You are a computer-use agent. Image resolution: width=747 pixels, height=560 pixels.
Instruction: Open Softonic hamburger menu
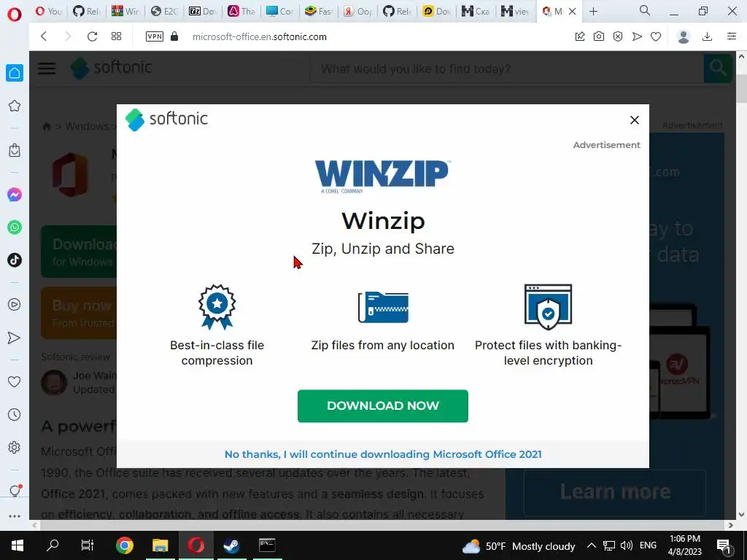click(x=47, y=69)
